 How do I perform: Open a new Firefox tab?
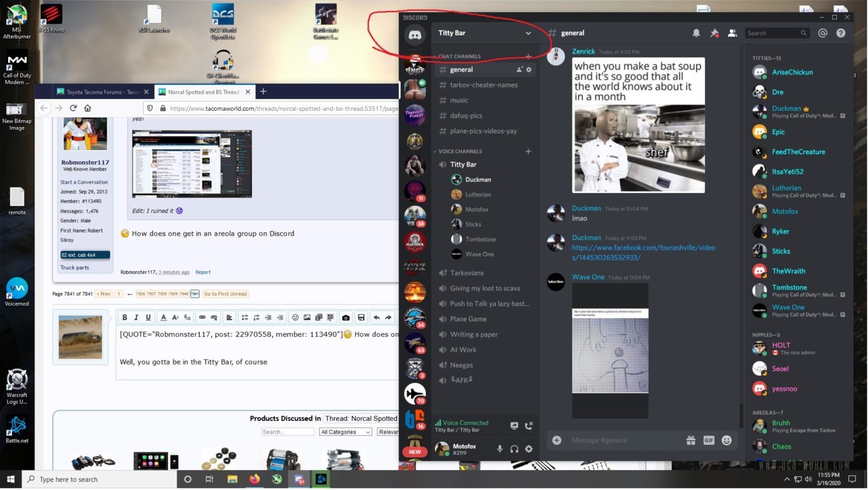pyautogui.click(x=264, y=92)
